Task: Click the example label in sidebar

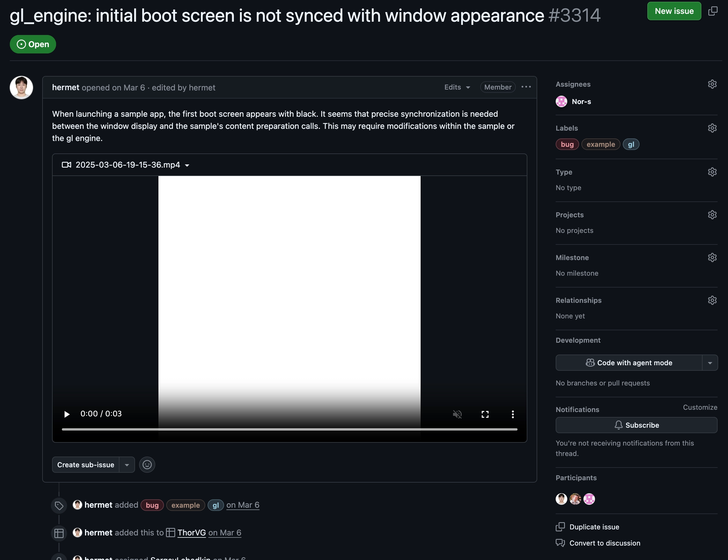Action: coord(601,144)
